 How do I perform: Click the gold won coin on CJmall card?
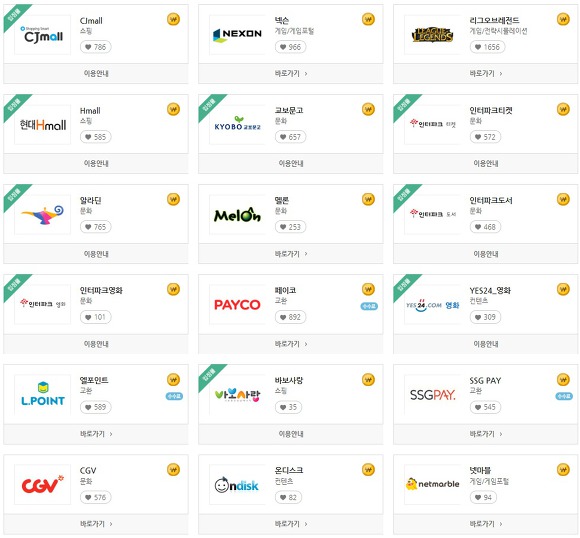pyautogui.click(x=173, y=19)
